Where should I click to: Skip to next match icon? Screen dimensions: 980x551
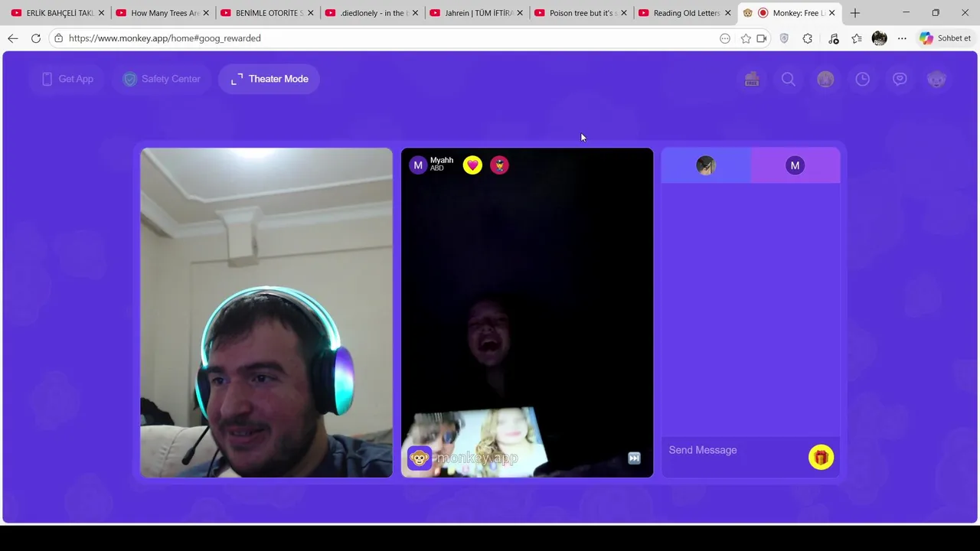[634, 458]
